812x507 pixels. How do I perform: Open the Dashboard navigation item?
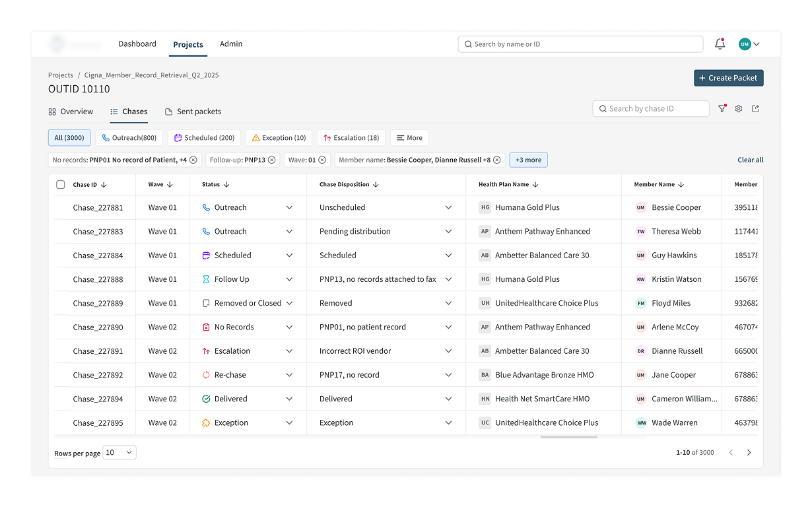tap(137, 44)
